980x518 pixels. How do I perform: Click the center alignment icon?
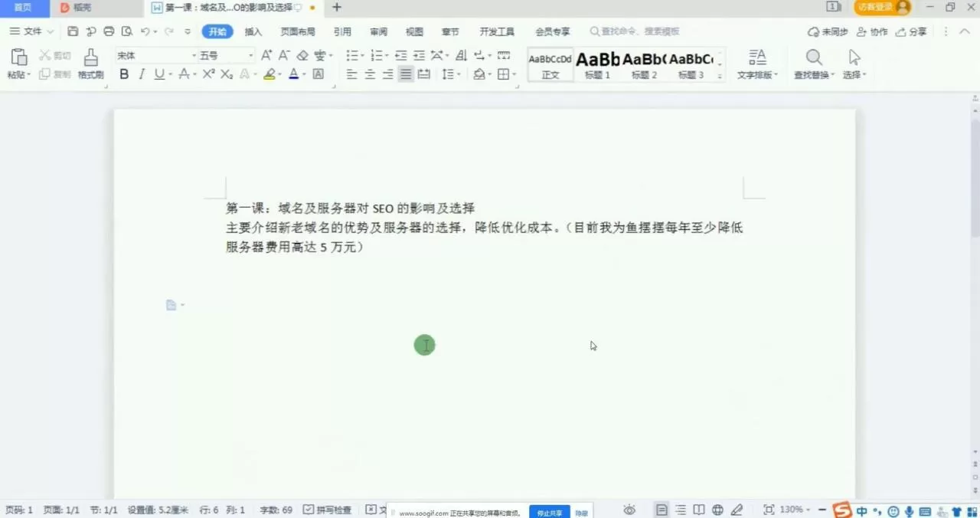coord(370,74)
